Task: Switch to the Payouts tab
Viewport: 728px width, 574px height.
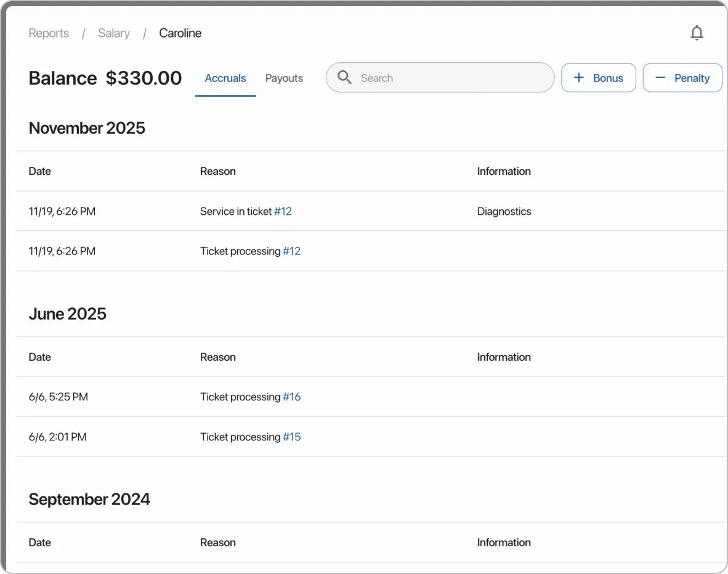Action: 284,78
